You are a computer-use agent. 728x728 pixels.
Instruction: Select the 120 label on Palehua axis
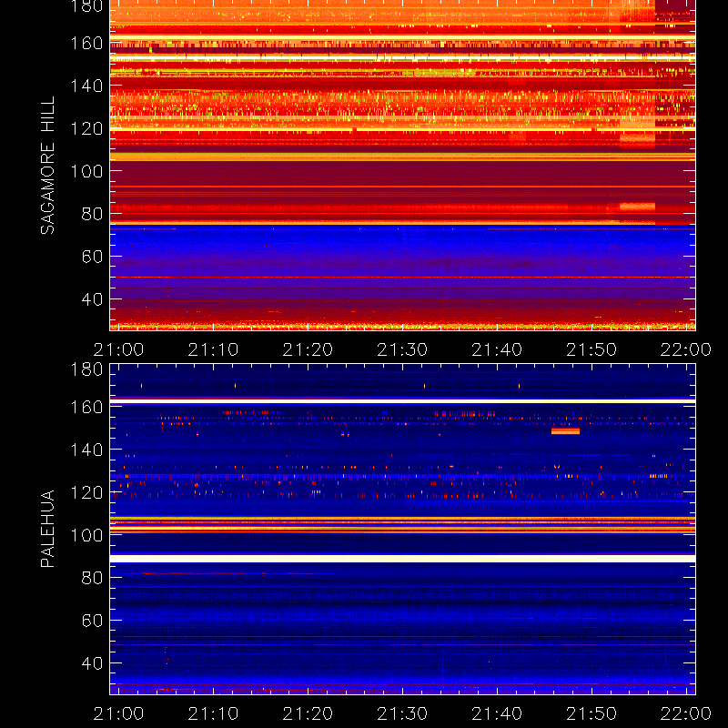86,492
